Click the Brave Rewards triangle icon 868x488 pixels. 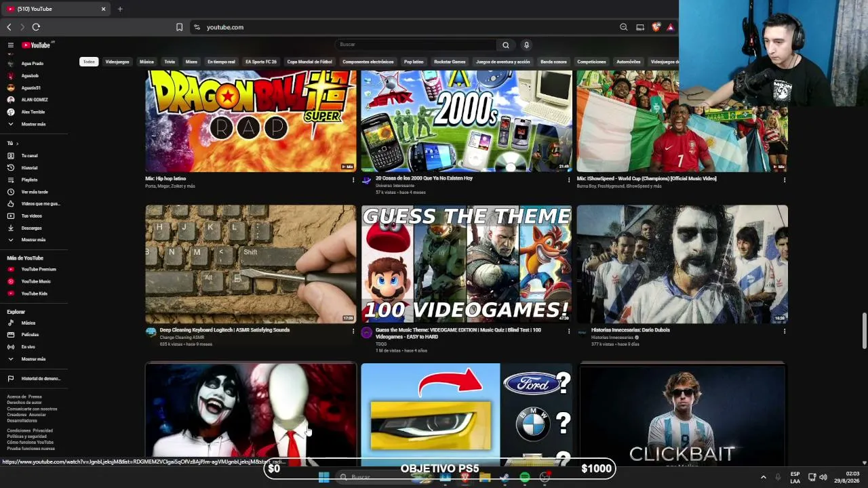coord(670,27)
